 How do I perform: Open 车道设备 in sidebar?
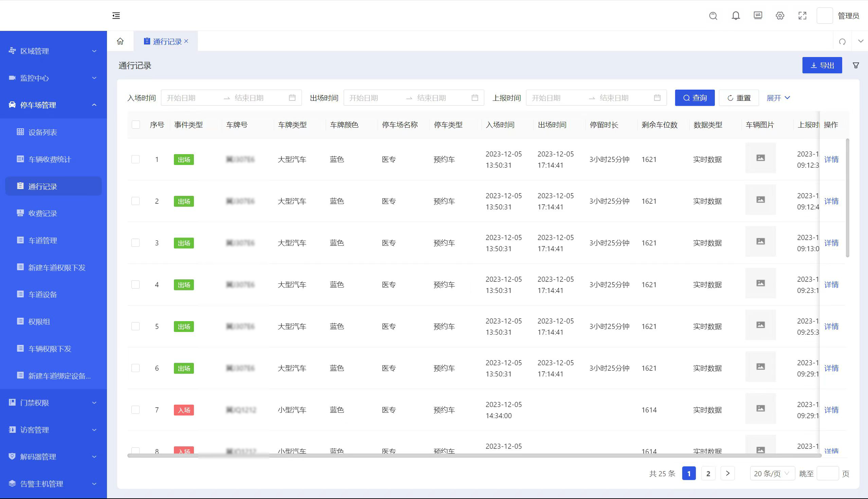pos(53,294)
